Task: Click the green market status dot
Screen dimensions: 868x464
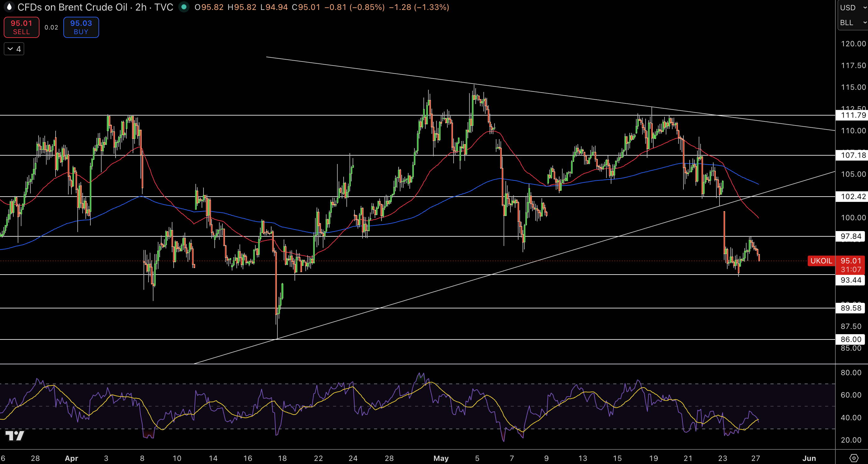Action: click(x=184, y=7)
